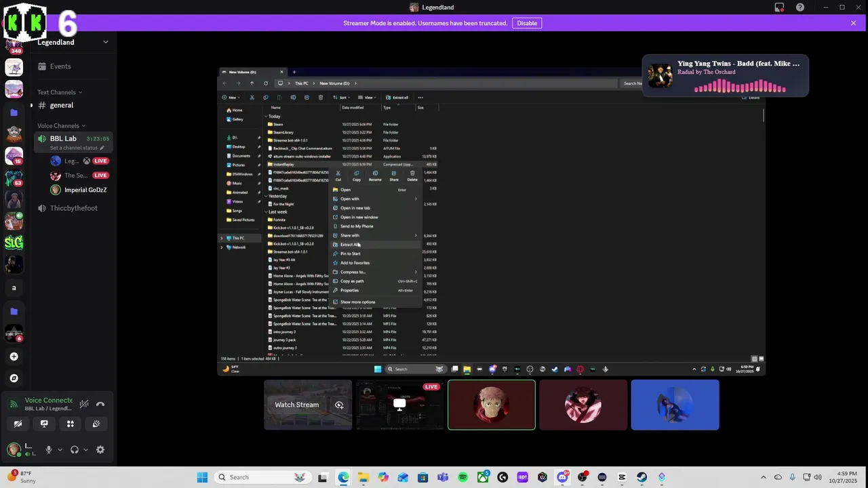Open the weather widget showing 87°F
The width and height of the screenshot is (868, 488).
(x=22, y=477)
